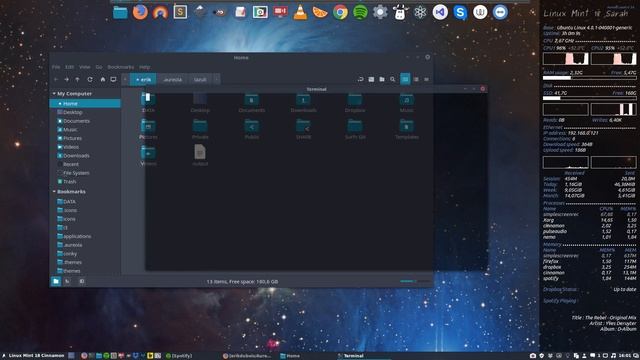The width and height of the screenshot is (640, 360).
Task: Switch to compact view mode
Action: coord(427,79)
